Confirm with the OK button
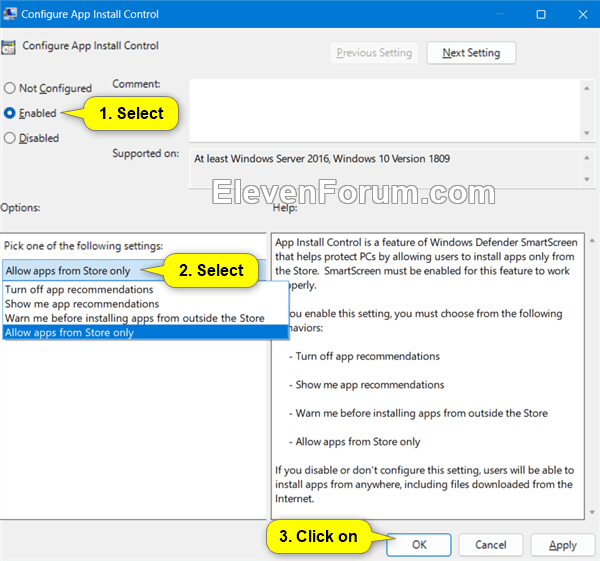This screenshot has width=600, height=561. [419, 545]
